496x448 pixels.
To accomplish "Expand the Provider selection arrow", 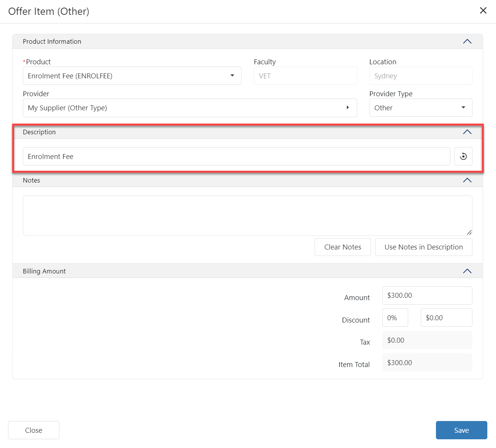I will (347, 108).
